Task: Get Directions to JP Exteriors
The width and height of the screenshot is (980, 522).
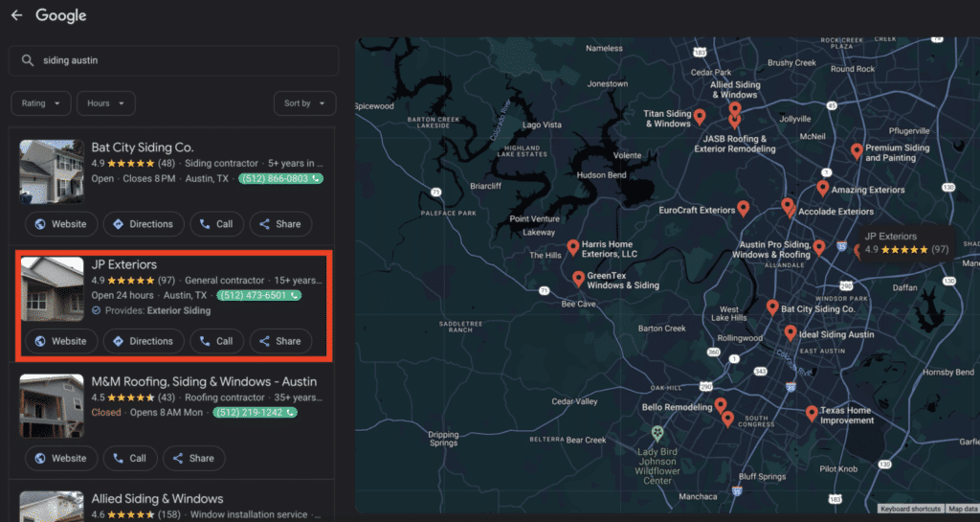Action: click(144, 341)
